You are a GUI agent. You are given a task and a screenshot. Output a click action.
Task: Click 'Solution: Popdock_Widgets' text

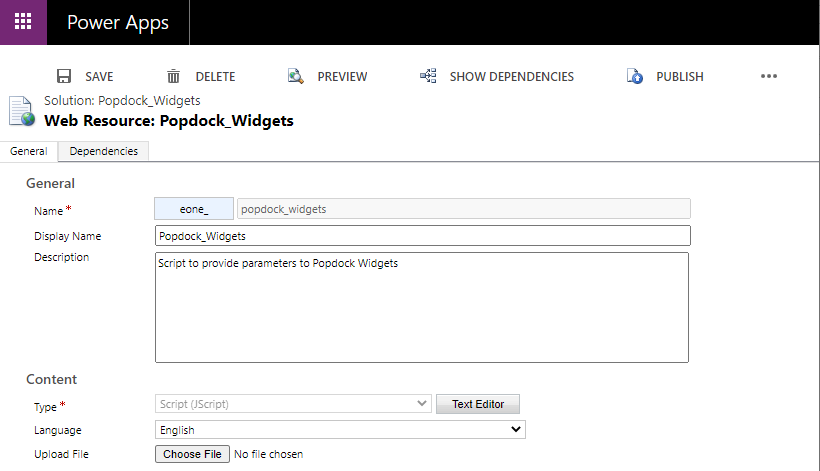point(122,100)
